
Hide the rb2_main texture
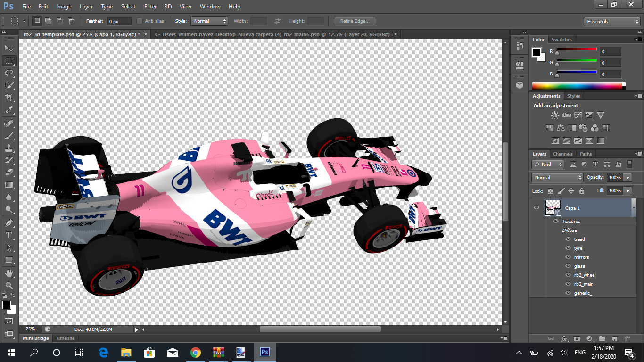[568, 284]
